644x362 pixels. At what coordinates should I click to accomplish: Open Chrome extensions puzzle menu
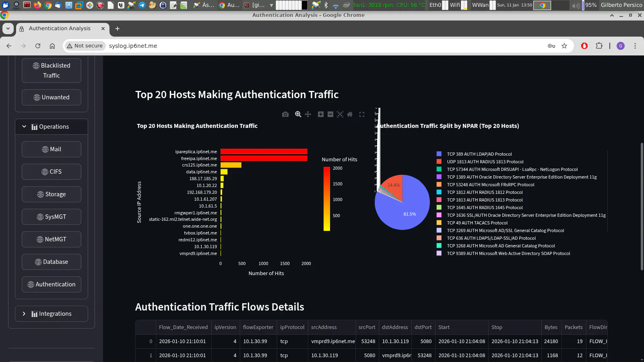pos(599,46)
